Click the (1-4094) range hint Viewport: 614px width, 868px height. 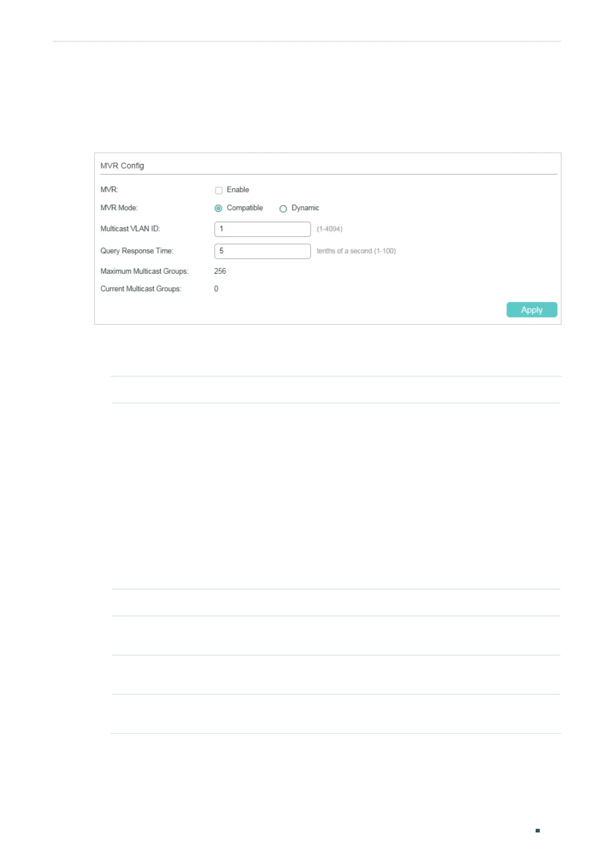click(x=329, y=229)
